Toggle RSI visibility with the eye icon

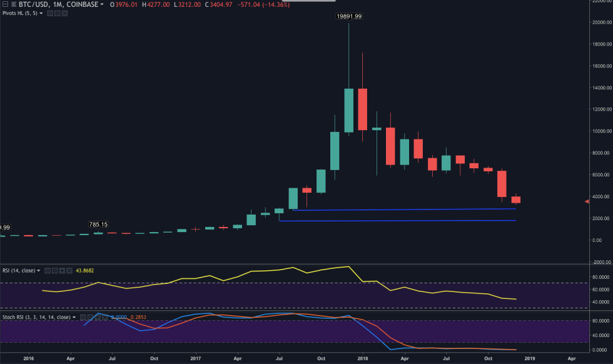click(48, 271)
